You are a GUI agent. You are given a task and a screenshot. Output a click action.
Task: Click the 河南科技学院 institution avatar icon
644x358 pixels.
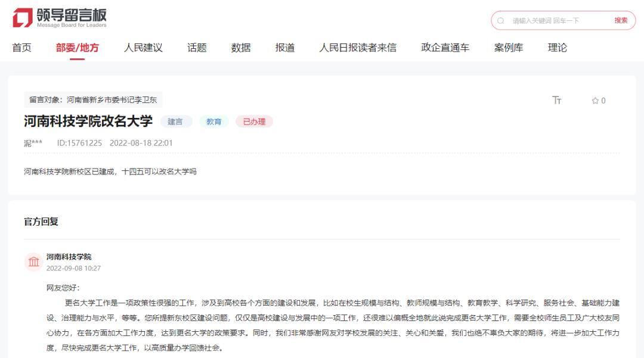pos(33,262)
